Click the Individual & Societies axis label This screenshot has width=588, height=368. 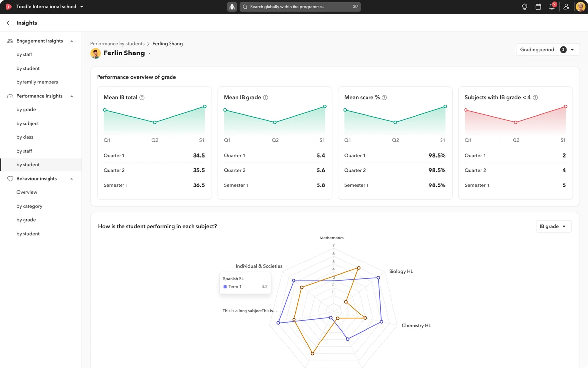[259, 266]
